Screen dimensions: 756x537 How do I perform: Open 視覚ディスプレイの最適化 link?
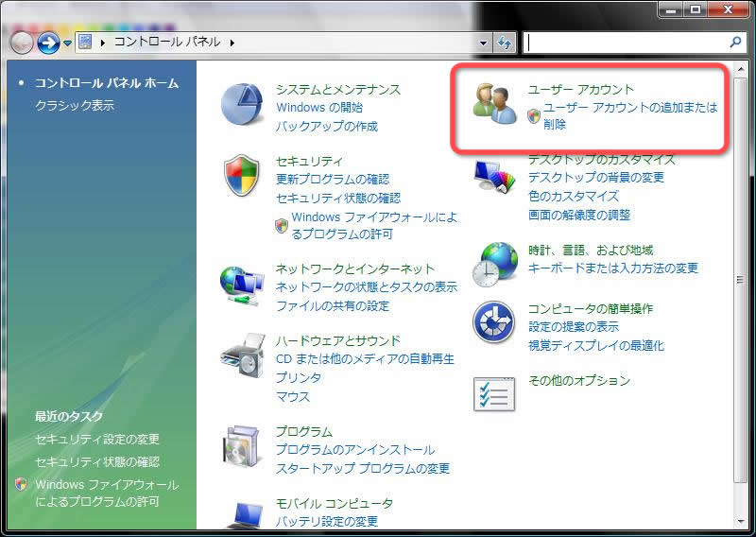point(596,345)
